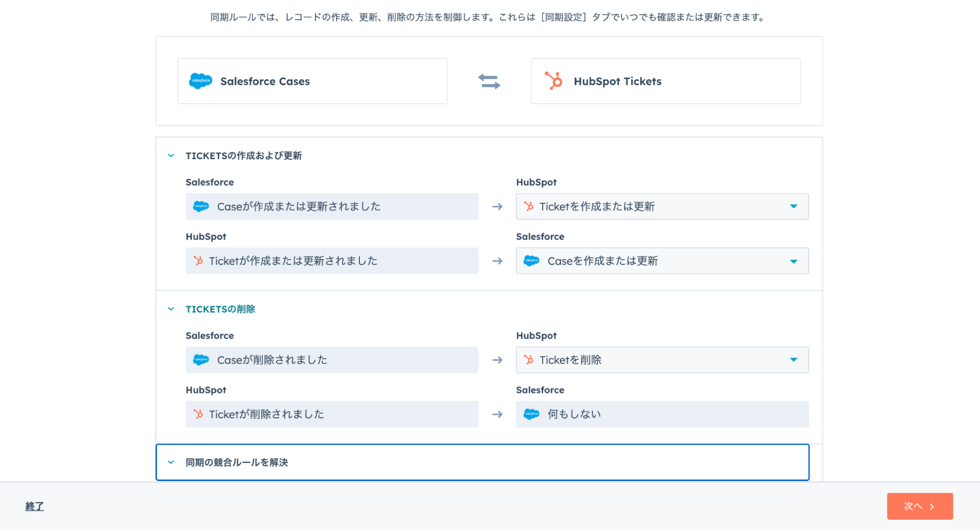The height and width of the screenshot is (530, 980).
Task: Expand the '同期の競合ルールを解決' section
Action: click(482, 462)
